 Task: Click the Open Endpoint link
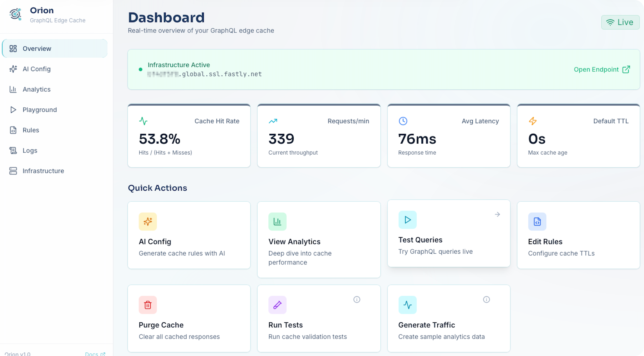click(602, 70)
